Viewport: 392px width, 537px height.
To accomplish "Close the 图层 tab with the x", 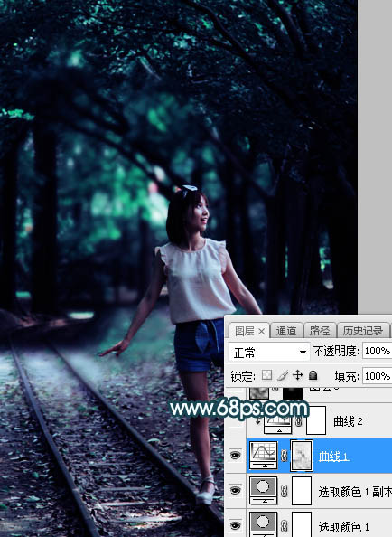I will (x=262, y=331).
